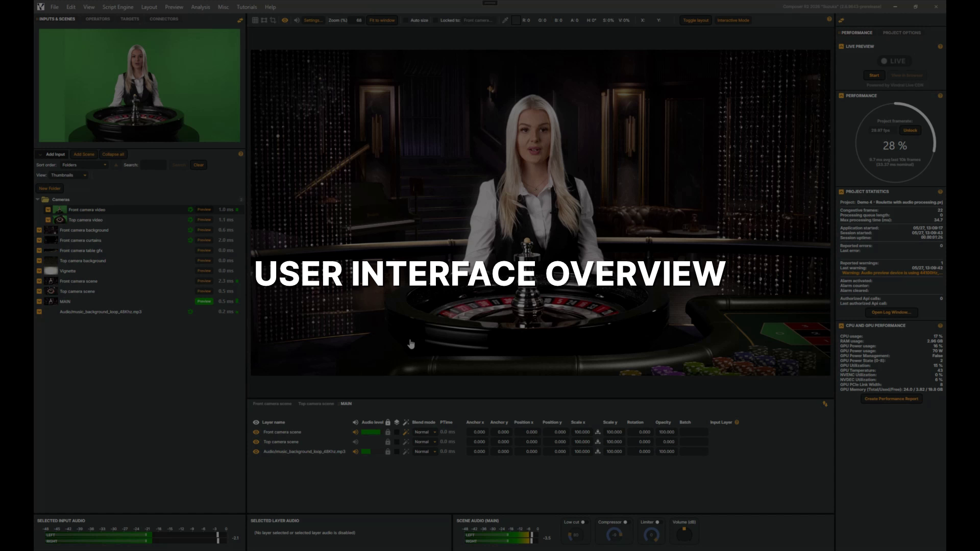Open the View Thumbnails dropdown
This screenshot has height=551, width=980.
[69, 175]
